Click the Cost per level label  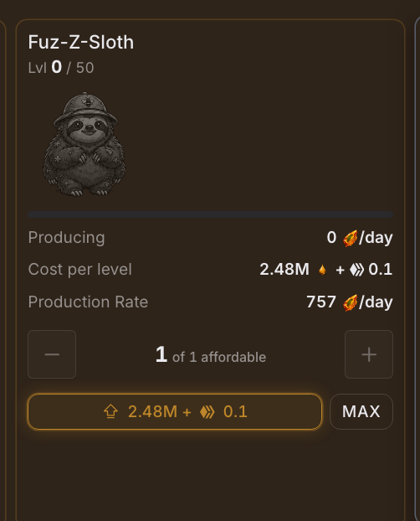(x=80, y=270)
